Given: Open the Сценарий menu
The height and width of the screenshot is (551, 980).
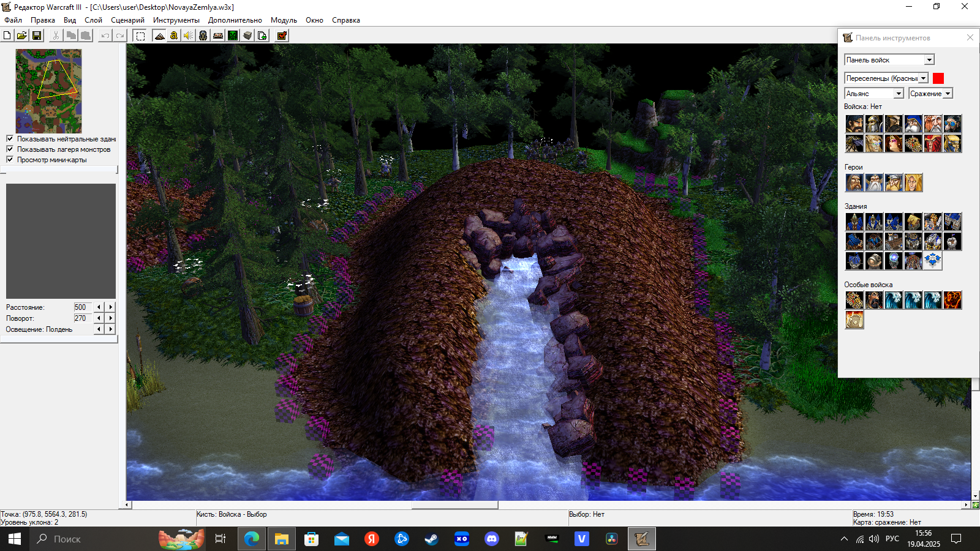Looking at the screenshot, I should point(127,20).
